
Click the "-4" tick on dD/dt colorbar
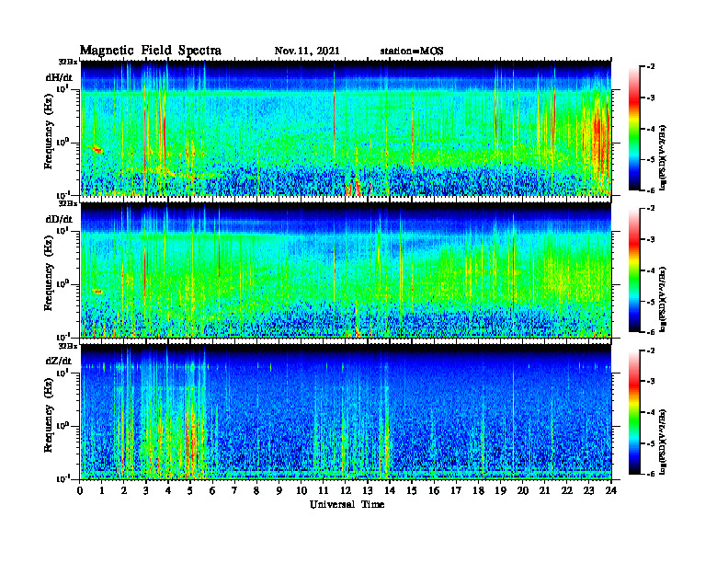click(650, 270)
